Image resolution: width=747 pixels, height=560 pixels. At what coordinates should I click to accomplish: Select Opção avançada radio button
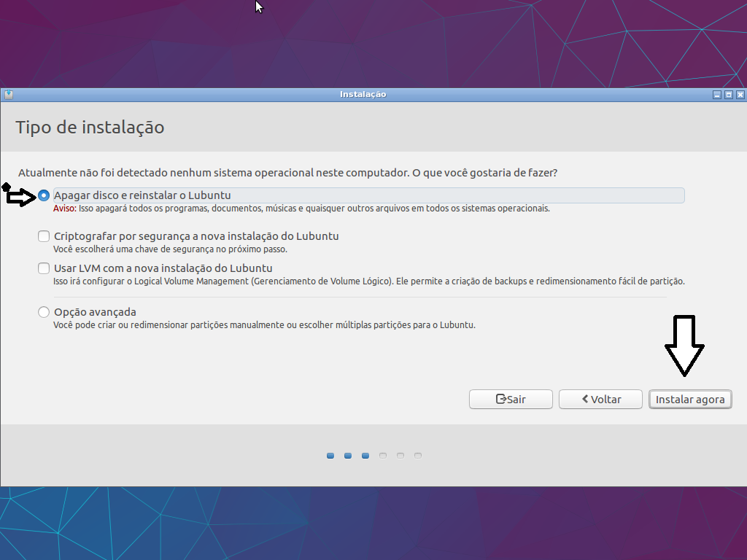tap(43, 312)
